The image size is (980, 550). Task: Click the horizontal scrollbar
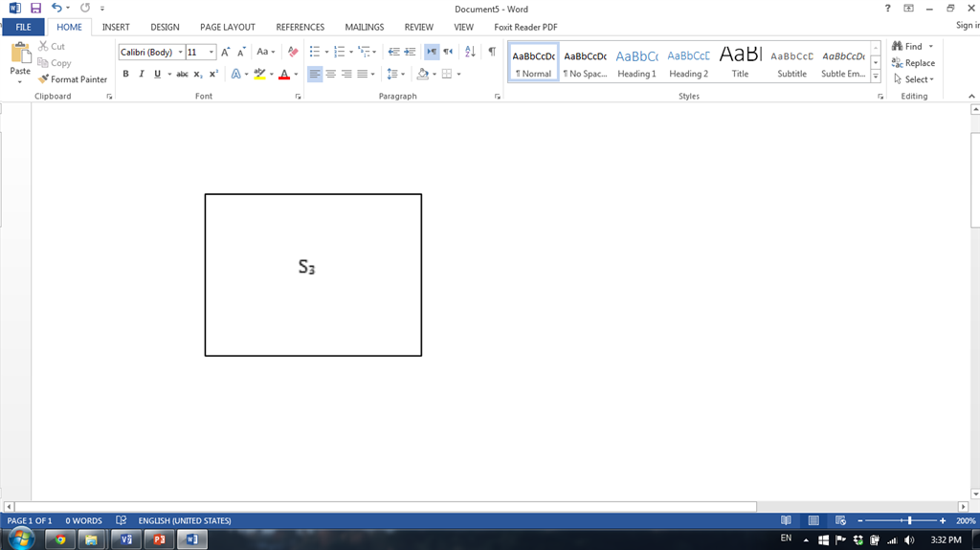pos(386,506)
